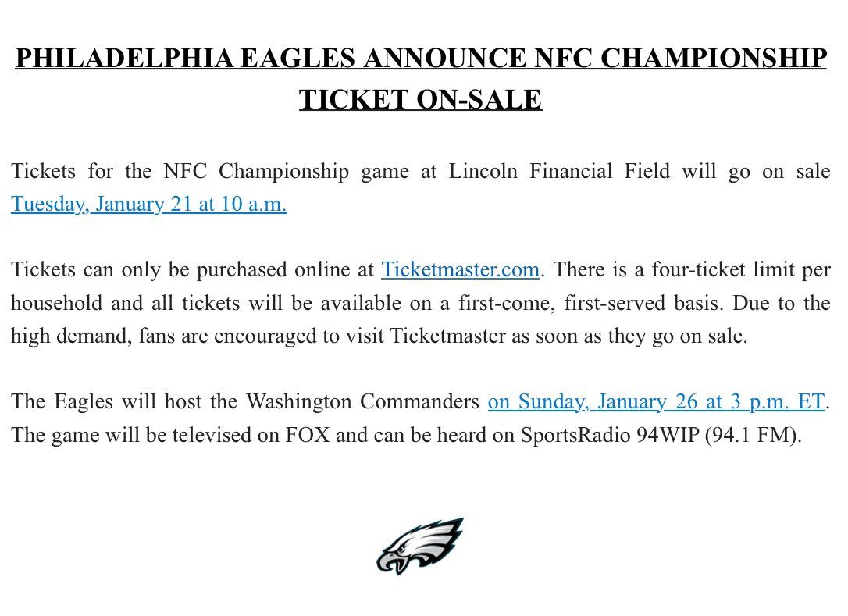
Task: Click the word household in the second paragraph
Action: coord(56,303)
